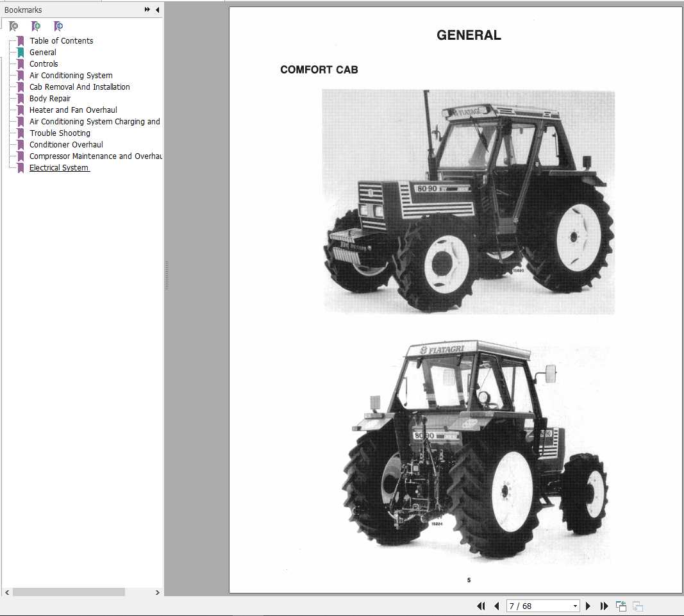Open the Table of Contents bookmark
The width and height of the screenshot is (684, 616).
pyautogui.click(x=61, y=40)
